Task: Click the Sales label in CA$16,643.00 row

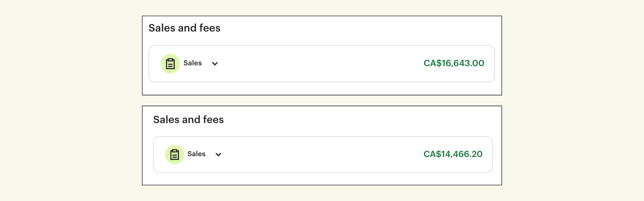Action: pyautogui.click(x=193, y=63)
